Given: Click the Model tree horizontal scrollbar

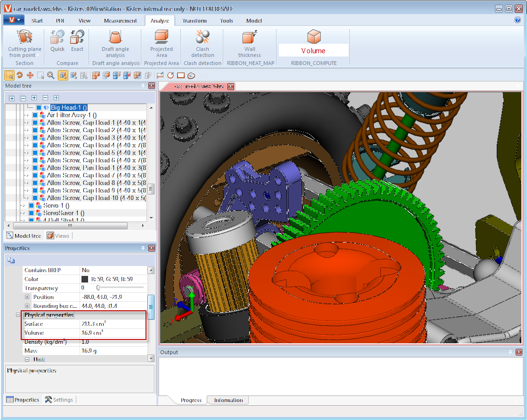Looking at the screenshot, I should click(70, 226).
